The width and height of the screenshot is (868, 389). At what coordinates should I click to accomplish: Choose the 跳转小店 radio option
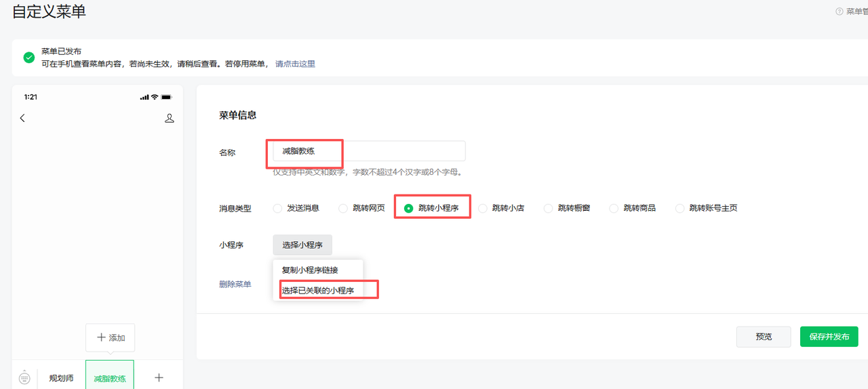pyautogui.click(x=483, y=208)
